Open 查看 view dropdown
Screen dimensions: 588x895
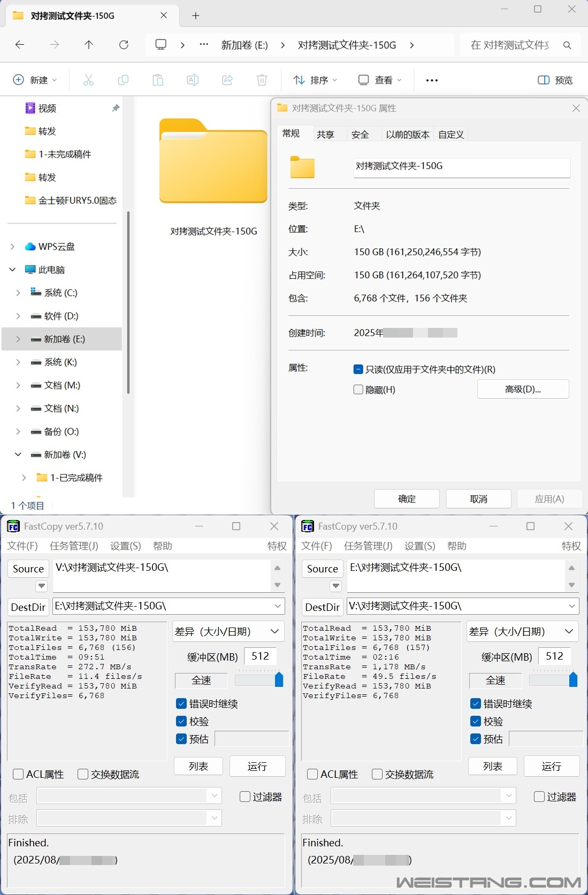[x=380, y=80]
